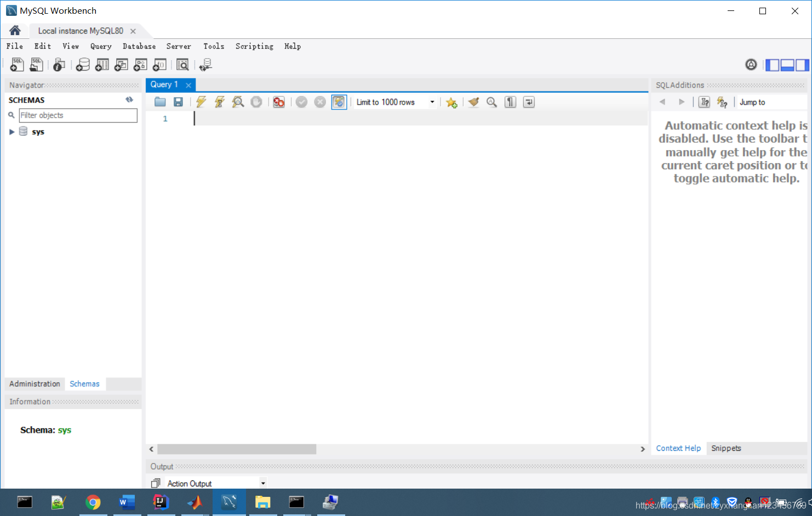This screenshot has height=516, width=812.
Task: Open the View menu
Action: click(71, 47)
